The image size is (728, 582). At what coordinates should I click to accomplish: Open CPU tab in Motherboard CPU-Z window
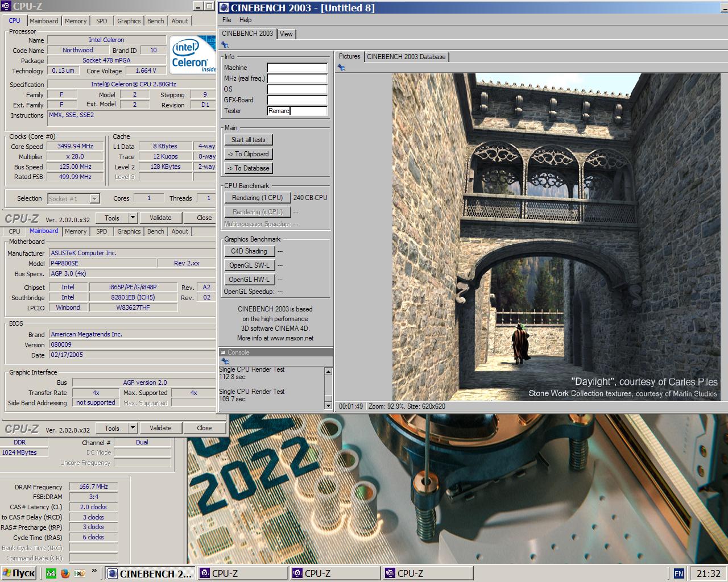(15, 231)
